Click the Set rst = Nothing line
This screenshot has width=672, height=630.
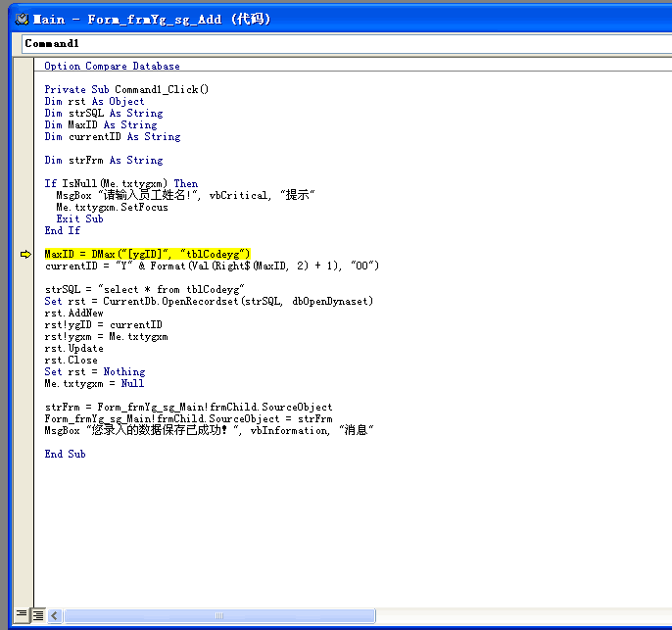(x=95, y=372)
